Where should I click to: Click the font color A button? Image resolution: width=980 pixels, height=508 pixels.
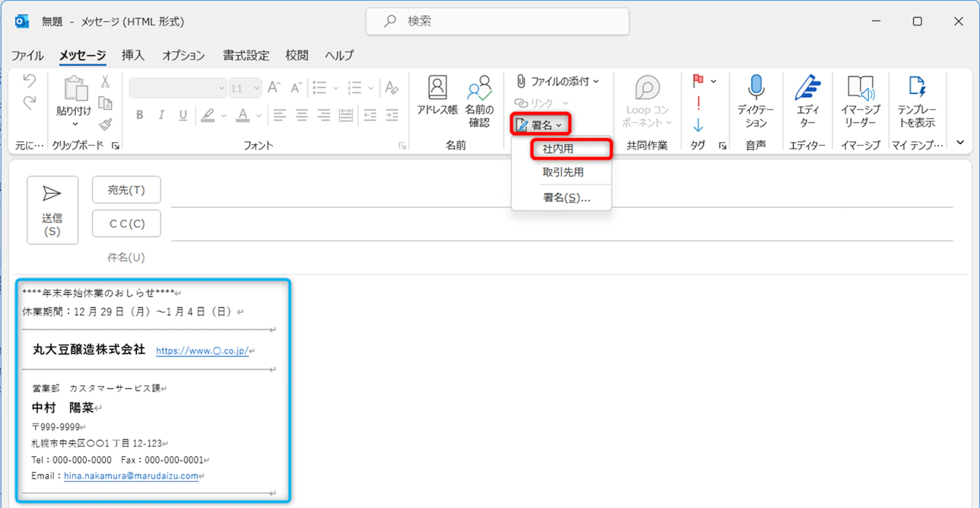pyautogui.click(x=243, y=115)
